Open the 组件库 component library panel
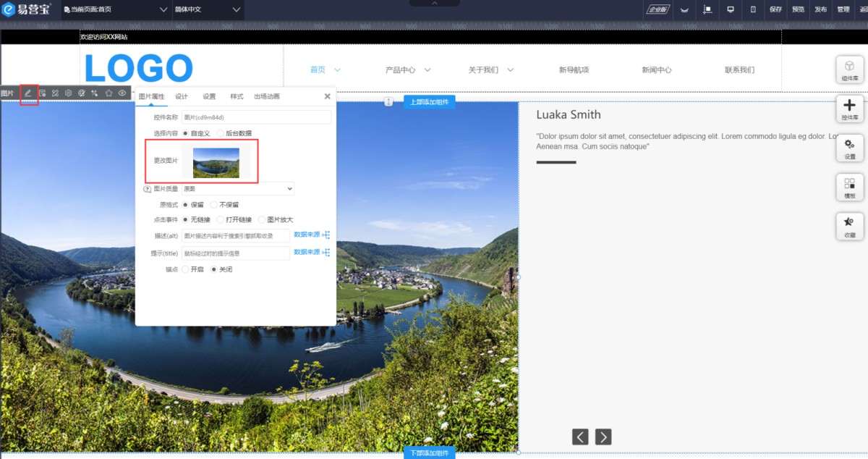The width and height of the screenshot is (868, 459). coord(849,70)
